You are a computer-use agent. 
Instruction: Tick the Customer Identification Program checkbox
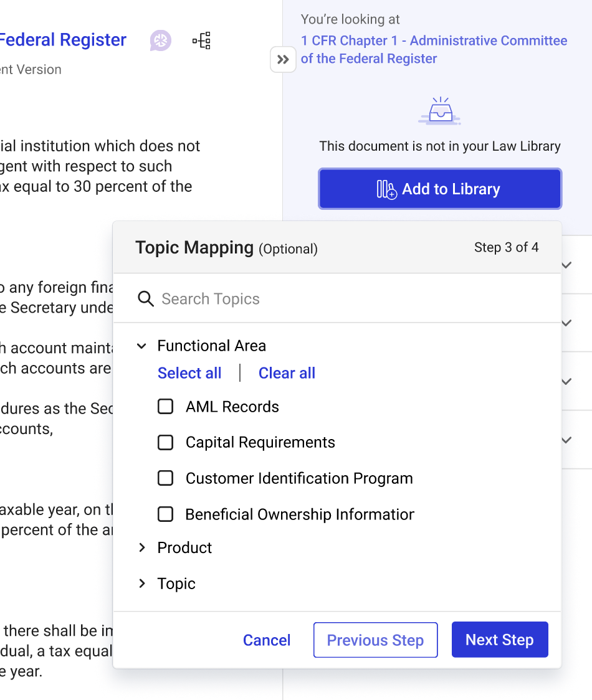coord(165,478)
